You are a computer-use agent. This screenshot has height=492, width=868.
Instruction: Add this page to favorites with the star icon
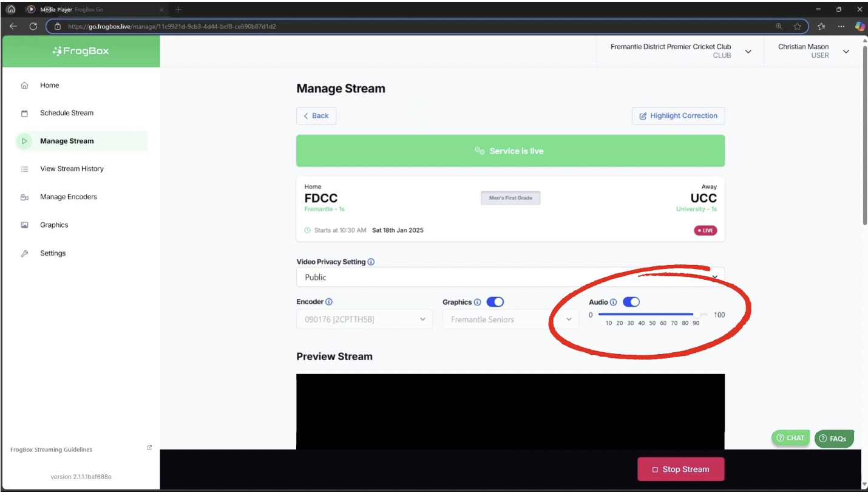[797, 26]
